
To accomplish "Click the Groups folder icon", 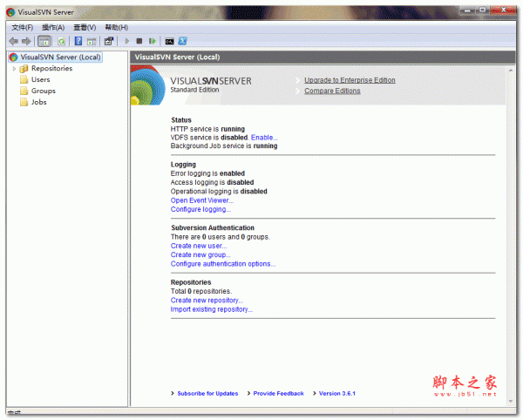I will (24, 91).
